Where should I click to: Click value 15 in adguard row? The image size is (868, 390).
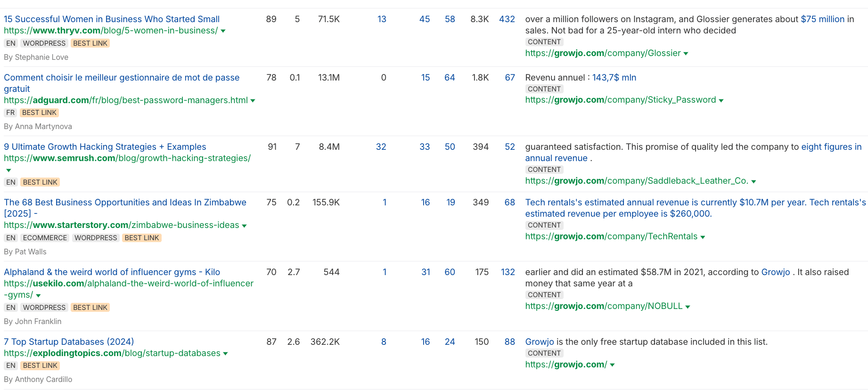(426, 78)
